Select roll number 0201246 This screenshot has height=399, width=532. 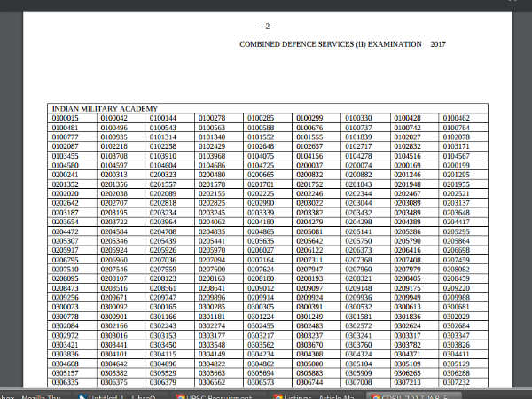point(407,175)
